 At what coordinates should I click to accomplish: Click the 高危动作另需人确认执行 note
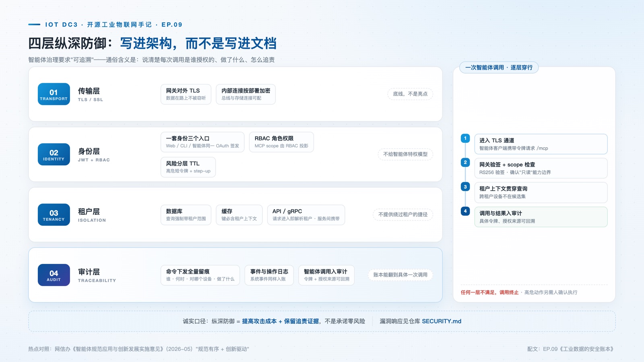551,292
